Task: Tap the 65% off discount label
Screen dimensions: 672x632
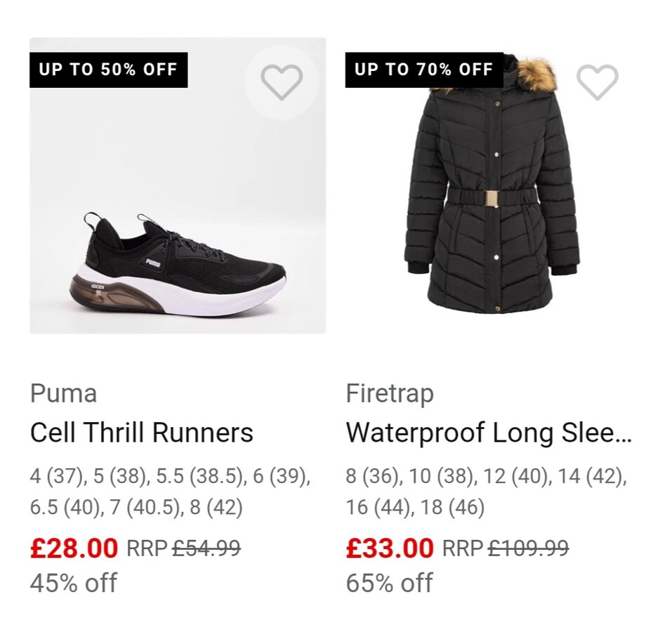Action: click(389, 583)
